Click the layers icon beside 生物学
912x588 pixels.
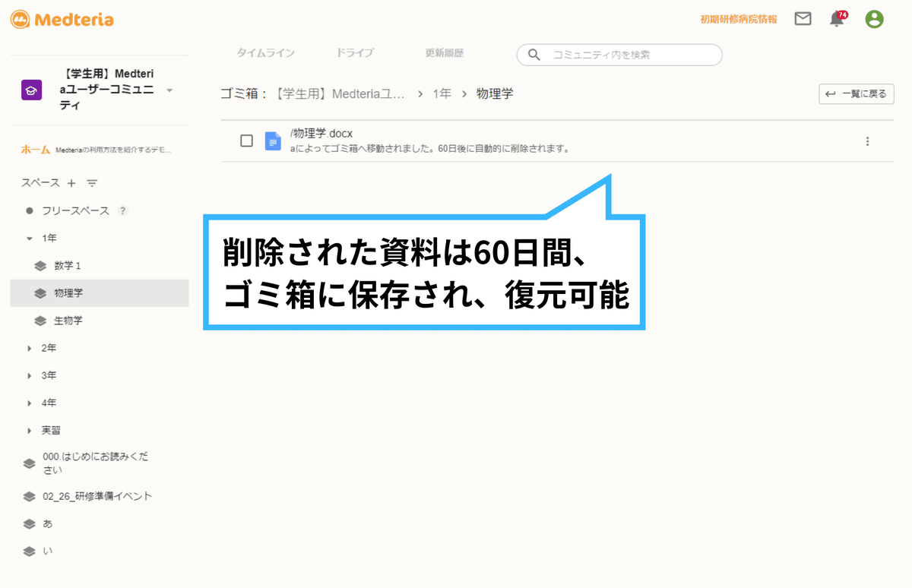coord(40,321)
